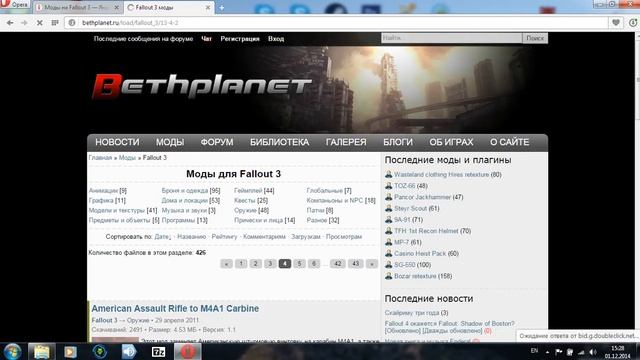
Task: Sort files by Названию
Action: (191, 237)
